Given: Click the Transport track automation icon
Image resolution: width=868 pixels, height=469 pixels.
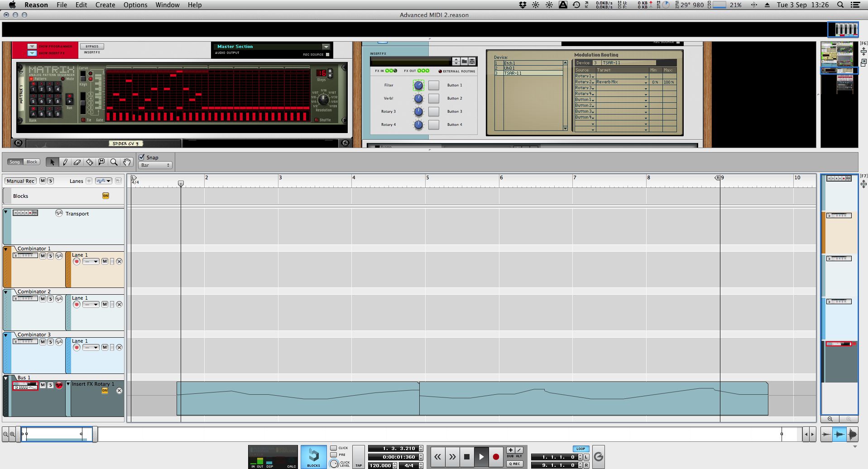Looking at the screenshot, I should tap(59, 213).
